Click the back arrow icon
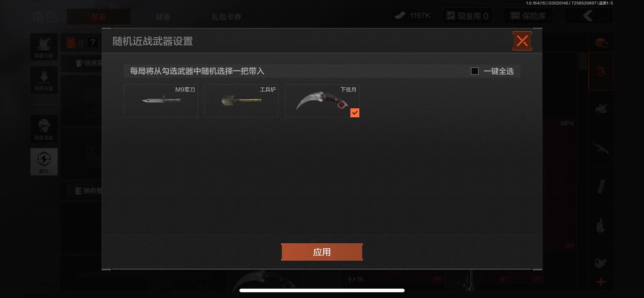 589,16
